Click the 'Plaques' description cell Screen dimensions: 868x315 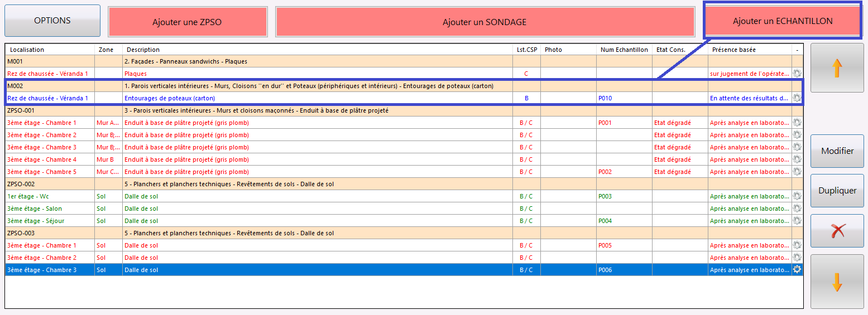click(318, 74)
